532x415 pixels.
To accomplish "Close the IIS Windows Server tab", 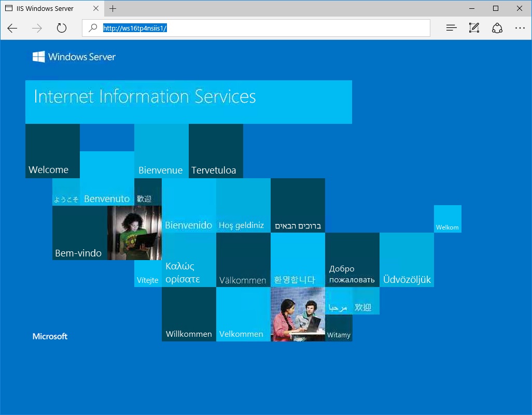I will pyautogui.click(x=96, y=8).
